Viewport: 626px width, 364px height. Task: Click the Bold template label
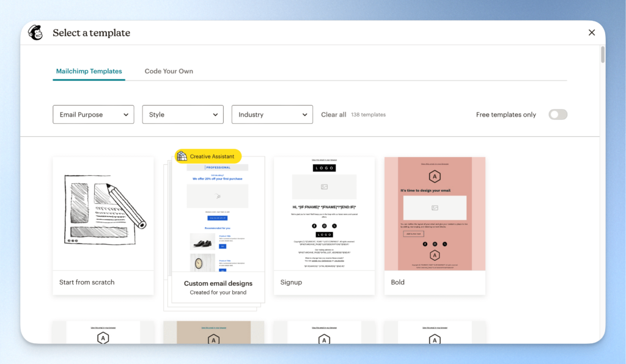click(x=397, y=282)
